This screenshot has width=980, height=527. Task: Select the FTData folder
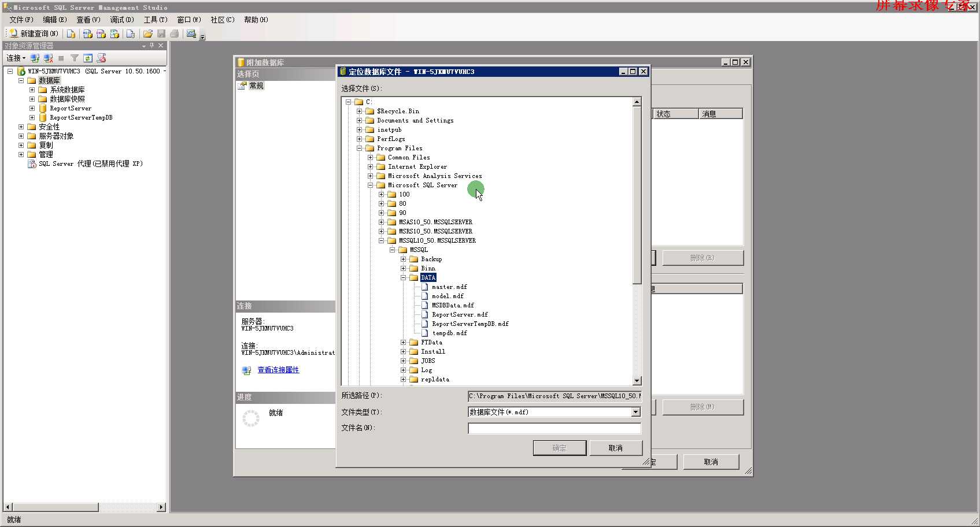pyautogui.click(x=431, y=342)
